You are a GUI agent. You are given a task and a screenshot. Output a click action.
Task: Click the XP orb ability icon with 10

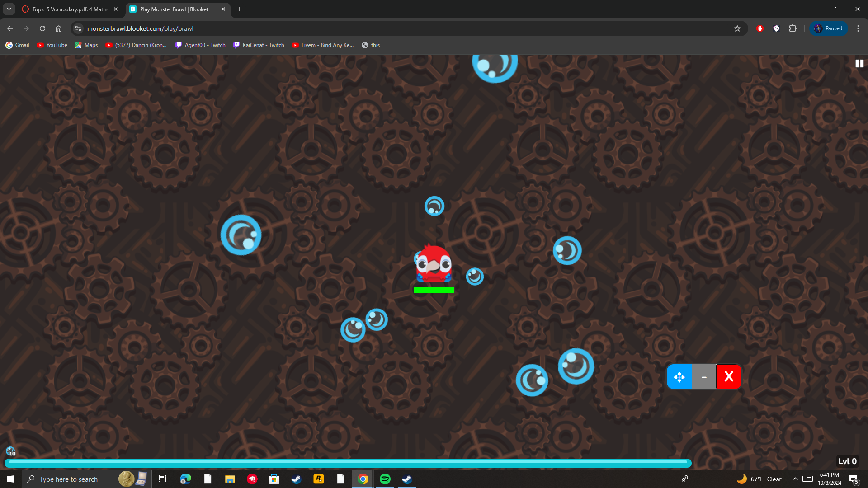tap(10, 451)
